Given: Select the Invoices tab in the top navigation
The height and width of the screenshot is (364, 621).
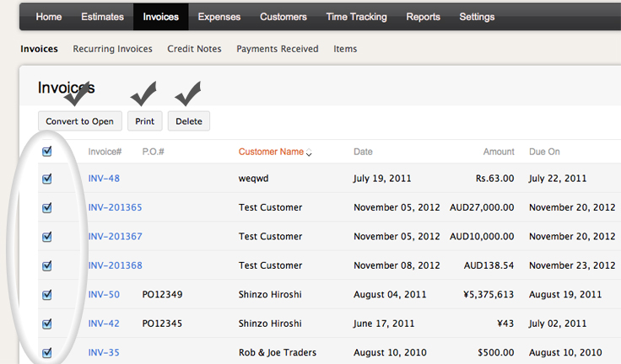Looking at the screenshot, I should 161,17.
